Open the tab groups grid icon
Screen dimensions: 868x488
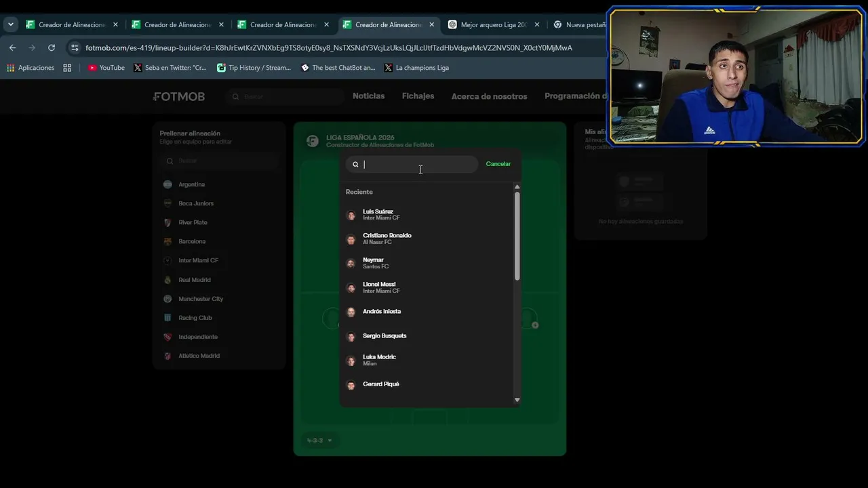coord(67,68)
